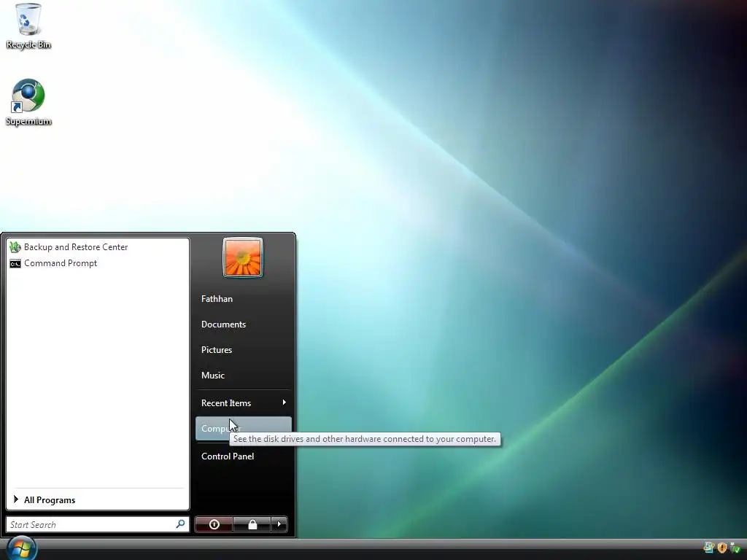Click the tray icon with green checkmark
Image resolution: width=747 pixels, height=560 pixels.
click(x=735, y=548)
